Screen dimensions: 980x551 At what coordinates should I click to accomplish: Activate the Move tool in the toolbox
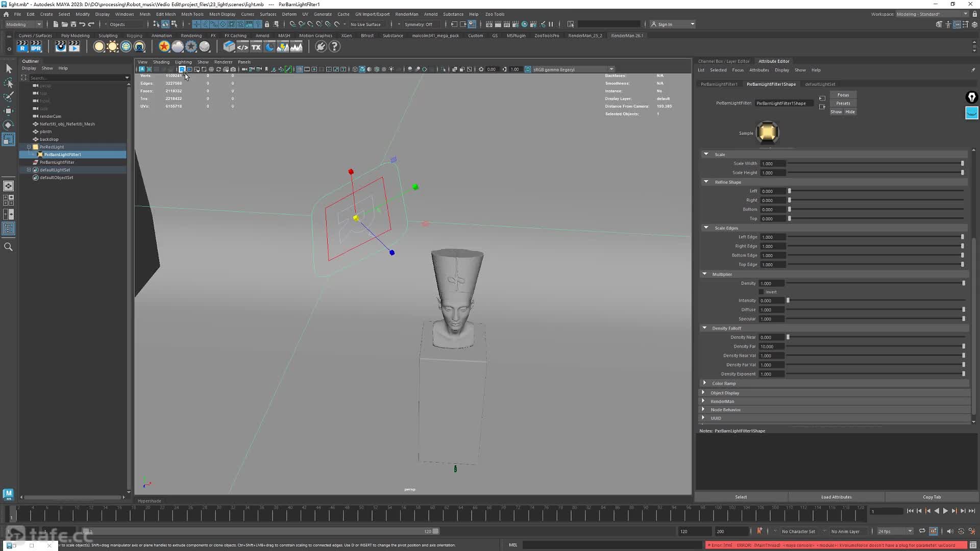click(x=9, y=111)
